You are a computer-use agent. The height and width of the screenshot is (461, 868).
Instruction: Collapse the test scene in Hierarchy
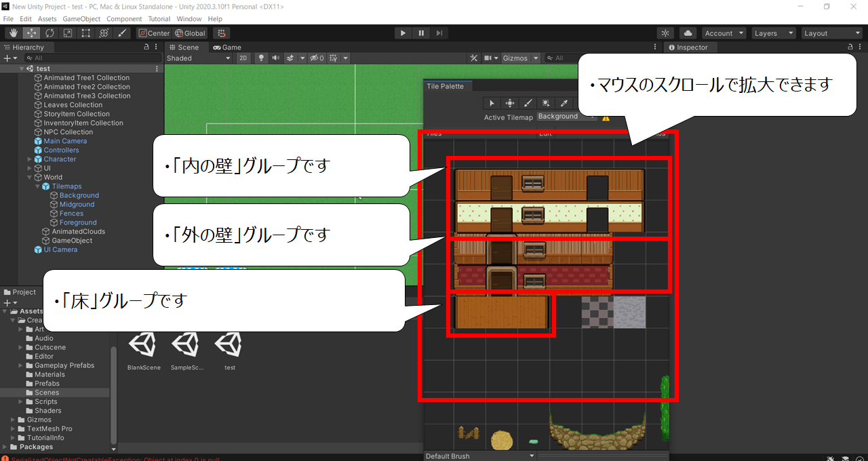[x=22, y=68]
